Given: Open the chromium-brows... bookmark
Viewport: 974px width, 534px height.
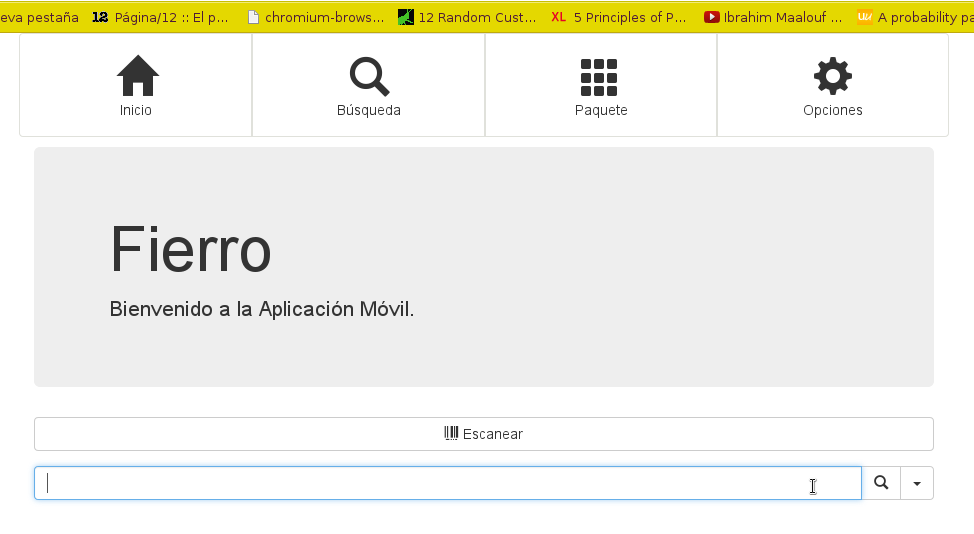Looking at the screenshot, I should click(x=316, y=17).
